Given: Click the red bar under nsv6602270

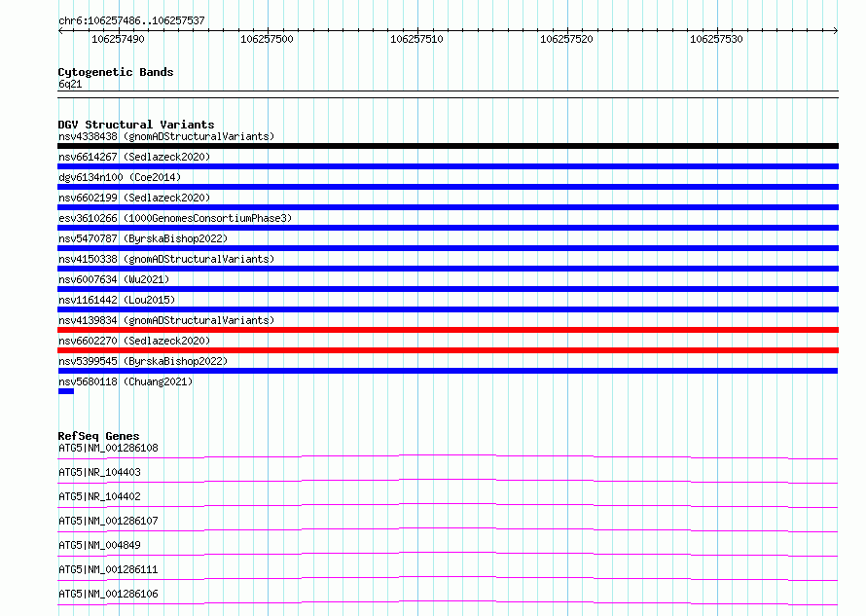Looking at the screenshot, I should [x=448, y=350].
